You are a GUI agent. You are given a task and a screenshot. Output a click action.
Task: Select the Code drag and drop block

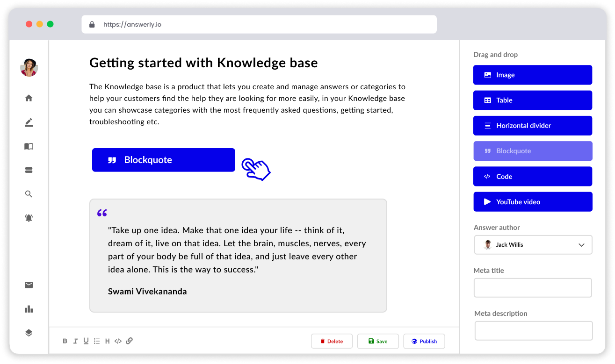tap(533, 176)
